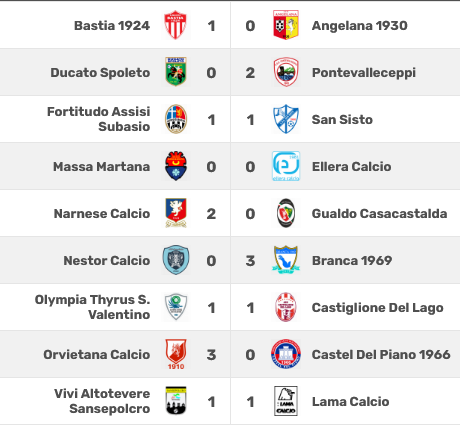Open the Ellera Calcio logo
The width and height of the screenshot is (460, 432).
pyautogui.click(x=286, y=166)
